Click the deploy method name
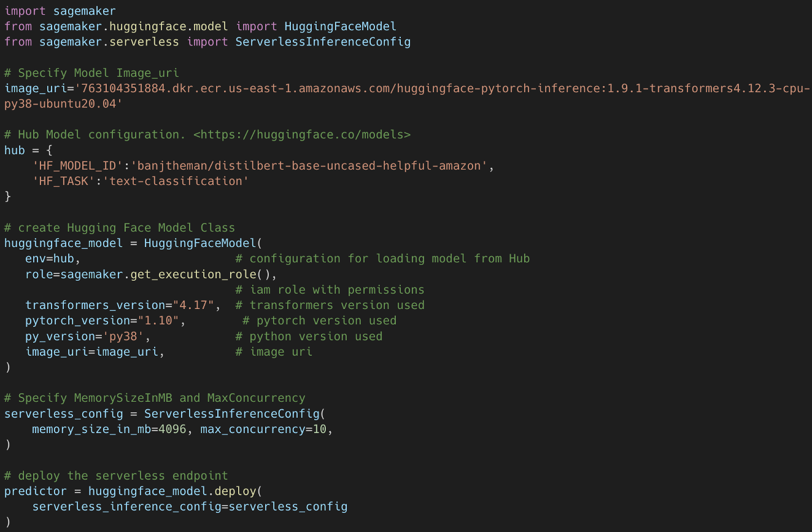This screenshot has width=812, height=532. 228,491
